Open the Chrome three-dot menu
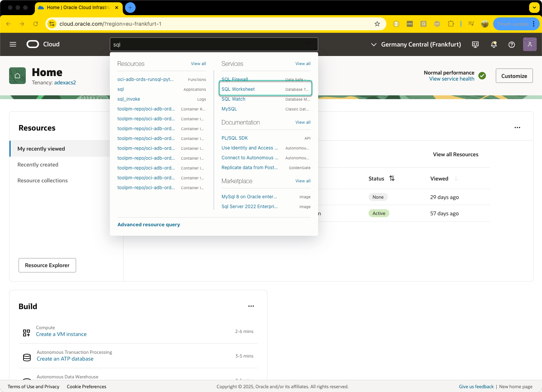The image size is (542, 392). (534, 24)
